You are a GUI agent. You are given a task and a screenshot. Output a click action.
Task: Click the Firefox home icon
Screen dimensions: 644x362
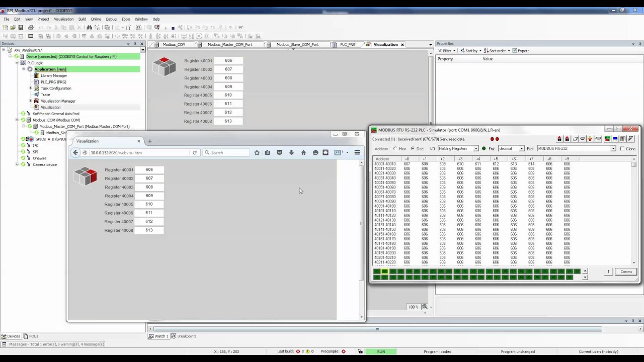303,152
